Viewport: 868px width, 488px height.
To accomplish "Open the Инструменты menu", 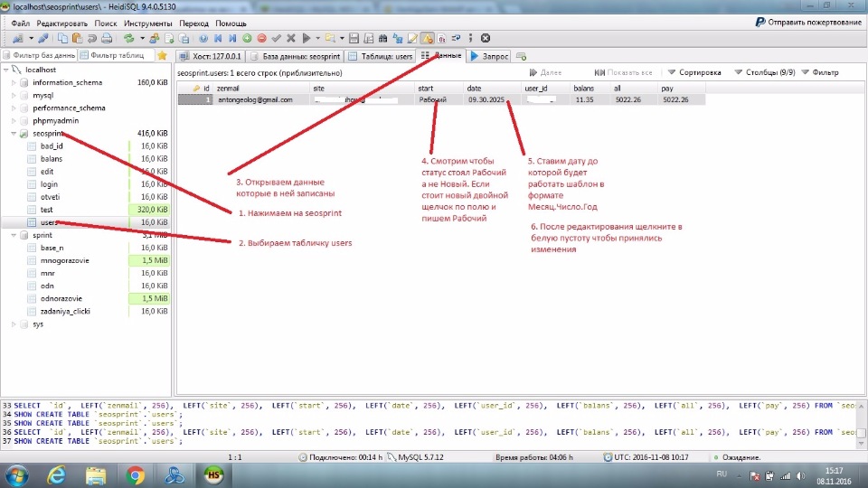I will (x=147, y=23).
